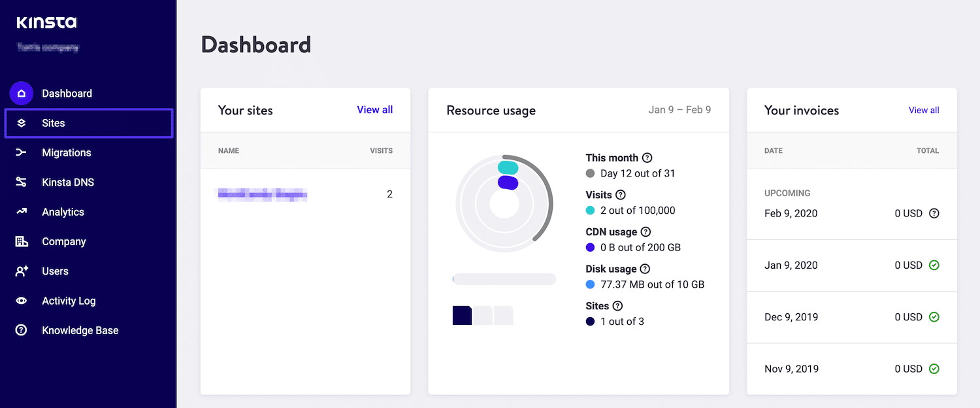Click the status icon on the upcoming Feb 9 invoice
The height and width of the screenshot is (408, 980).
[934, 212]
